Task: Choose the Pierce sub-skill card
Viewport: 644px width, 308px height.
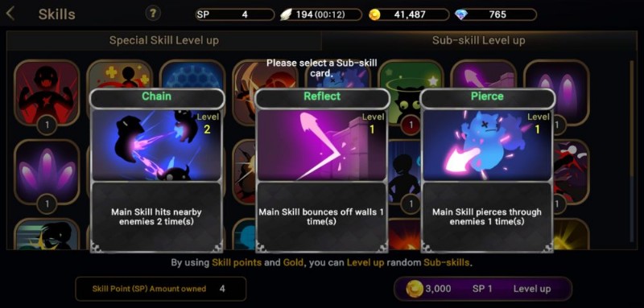Action: coord(487,170)
